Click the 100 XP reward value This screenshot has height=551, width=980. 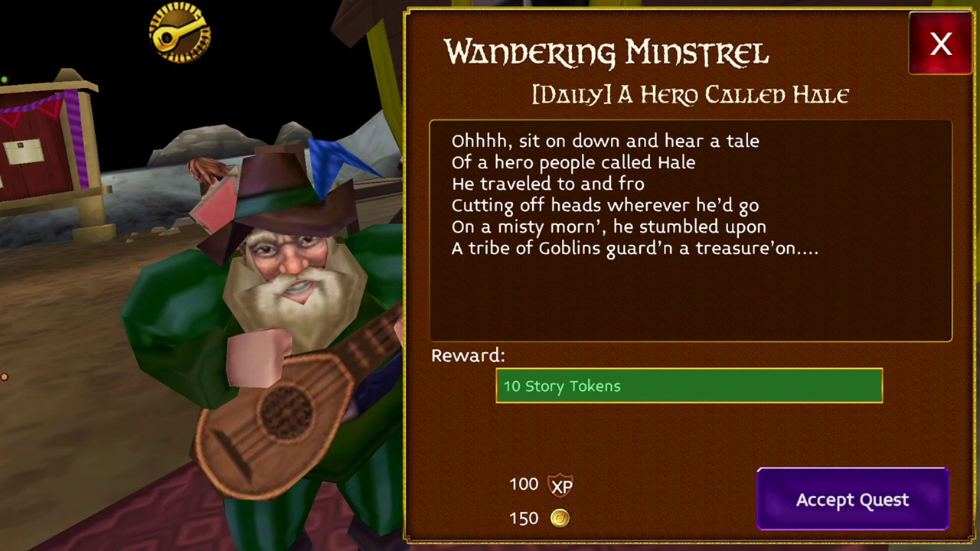(x=524, y=484)
